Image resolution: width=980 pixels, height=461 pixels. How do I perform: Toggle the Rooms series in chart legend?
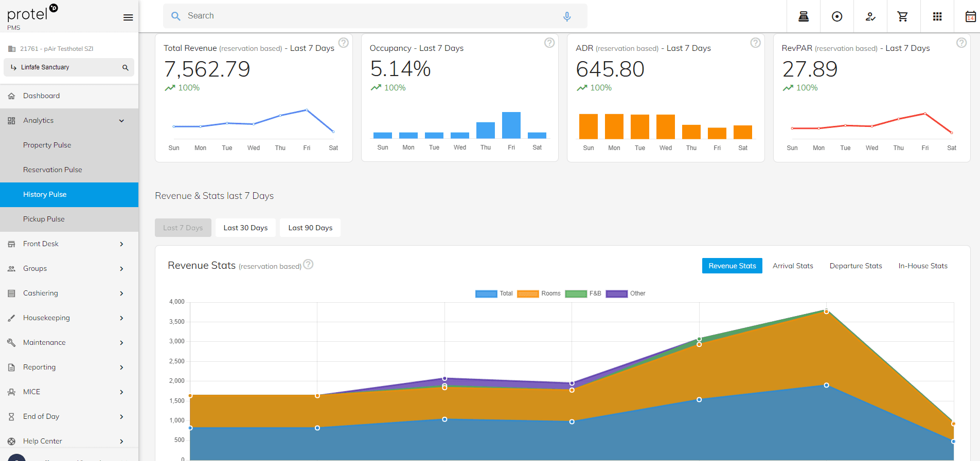tap(539, 293)
